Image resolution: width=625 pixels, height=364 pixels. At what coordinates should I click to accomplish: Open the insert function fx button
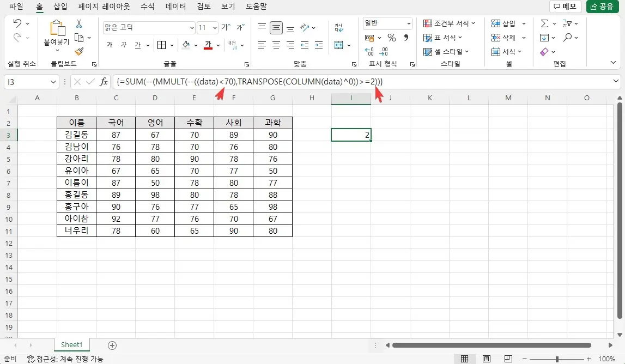tap(104, 82)
